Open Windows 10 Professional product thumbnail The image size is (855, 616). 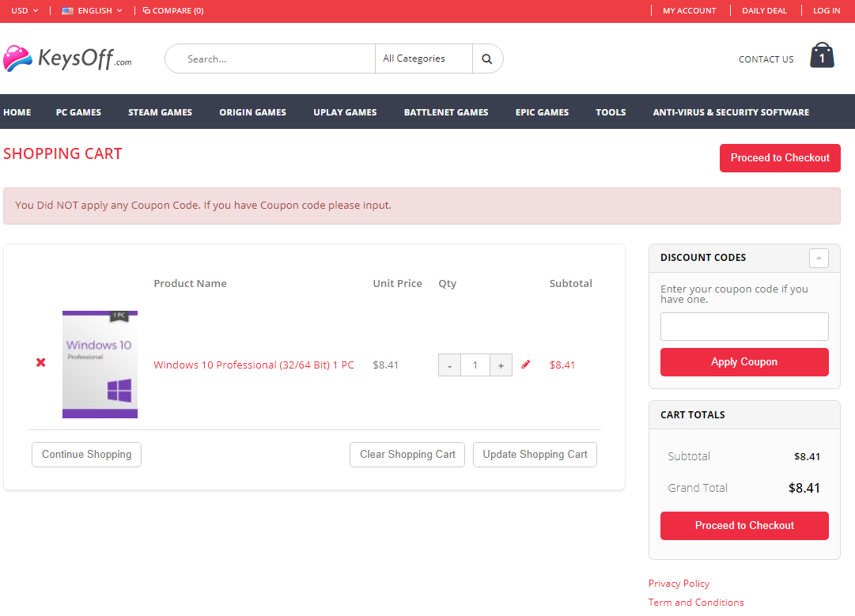(x=100, y=365)
